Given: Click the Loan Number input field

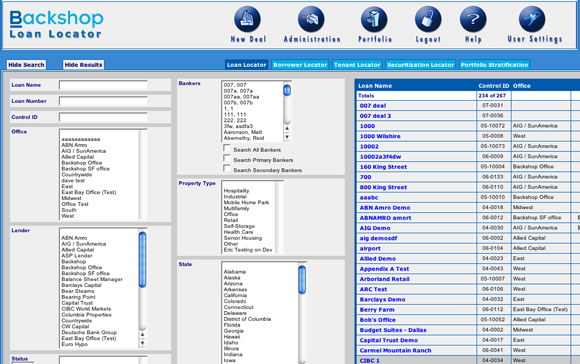Looking at the screenshot, I should coord(103,101).
